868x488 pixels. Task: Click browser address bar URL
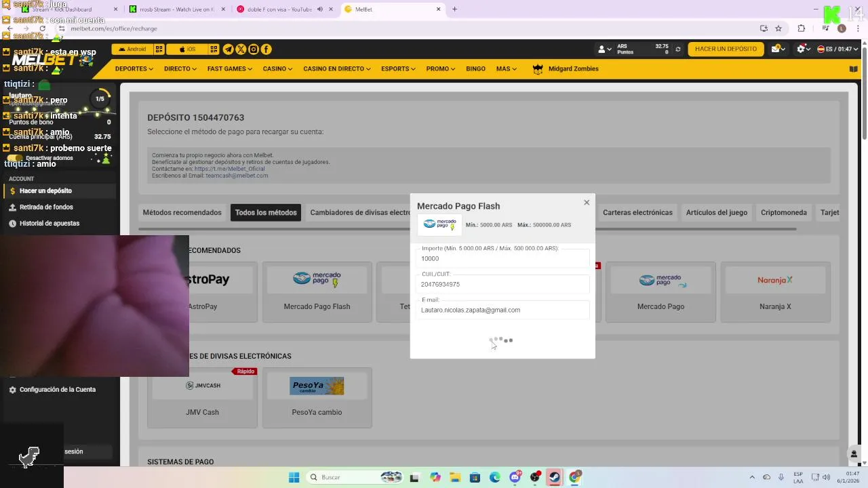[x=114, y=28]
